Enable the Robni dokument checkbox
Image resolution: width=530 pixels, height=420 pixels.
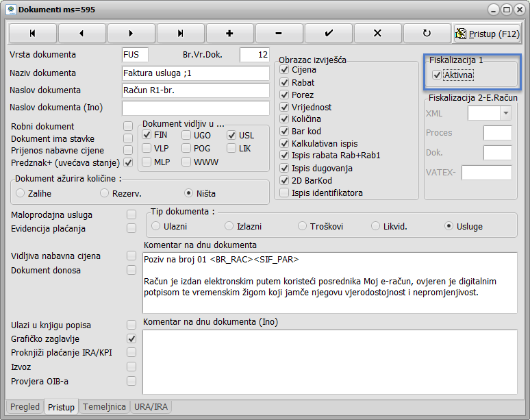(128, 126)
